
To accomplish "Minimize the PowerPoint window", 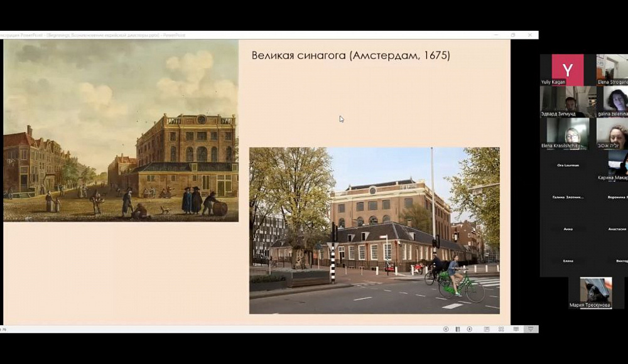I will tap(496, 35).
